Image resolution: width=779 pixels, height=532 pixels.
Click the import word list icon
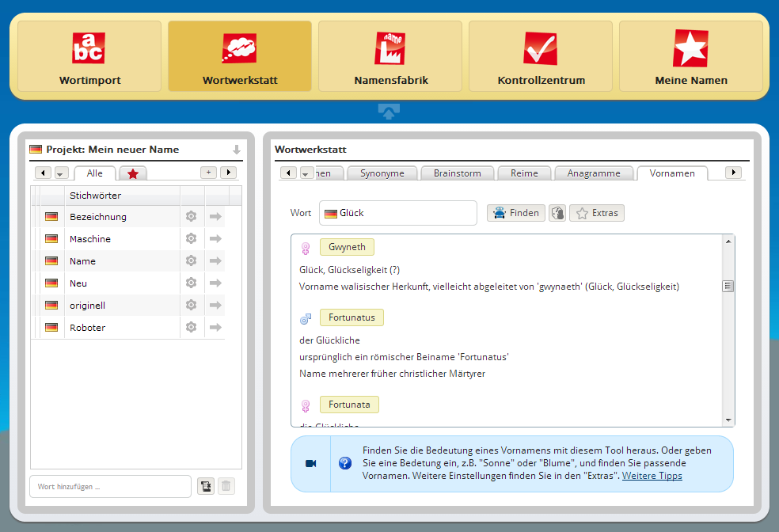tap(206, 486)
